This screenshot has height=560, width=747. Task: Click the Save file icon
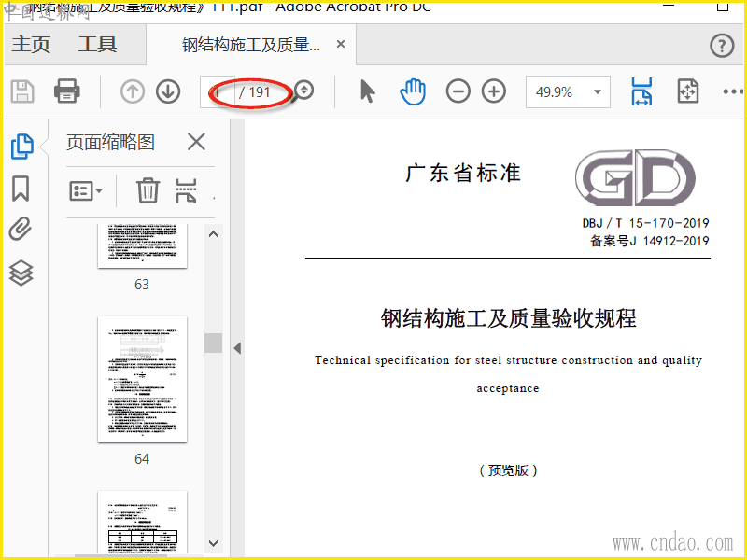[x=22, y=91]
